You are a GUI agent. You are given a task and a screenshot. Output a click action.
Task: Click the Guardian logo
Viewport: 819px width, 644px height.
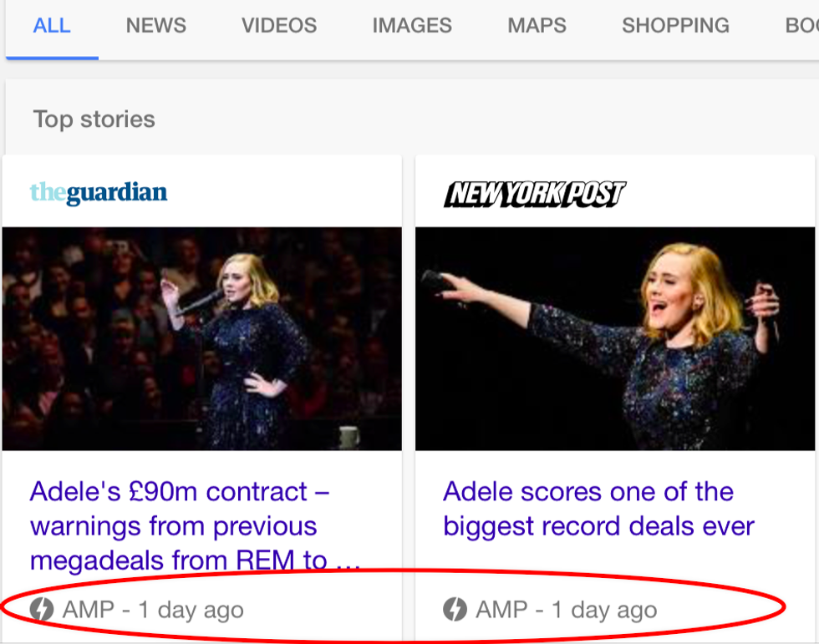click(x=99, y=193)
